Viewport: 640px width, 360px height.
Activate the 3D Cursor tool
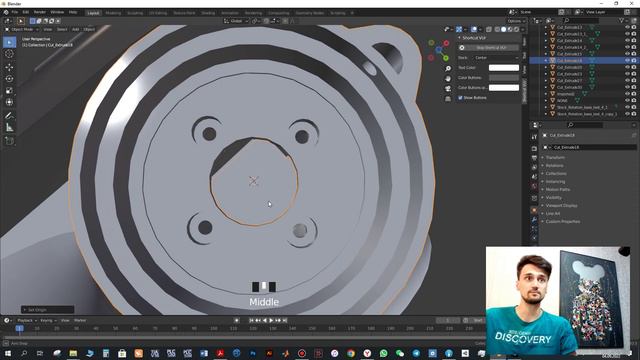tap(9, 53)
